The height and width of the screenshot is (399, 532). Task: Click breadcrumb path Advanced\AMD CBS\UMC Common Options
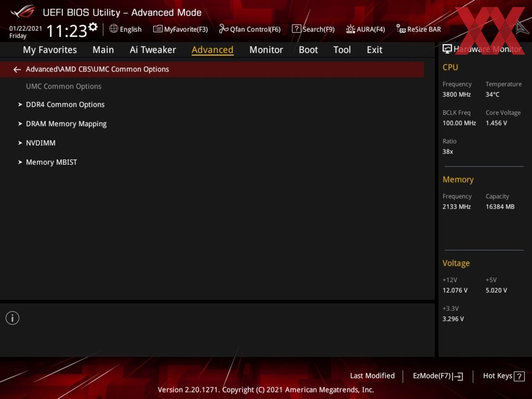[x=97, y=69]
